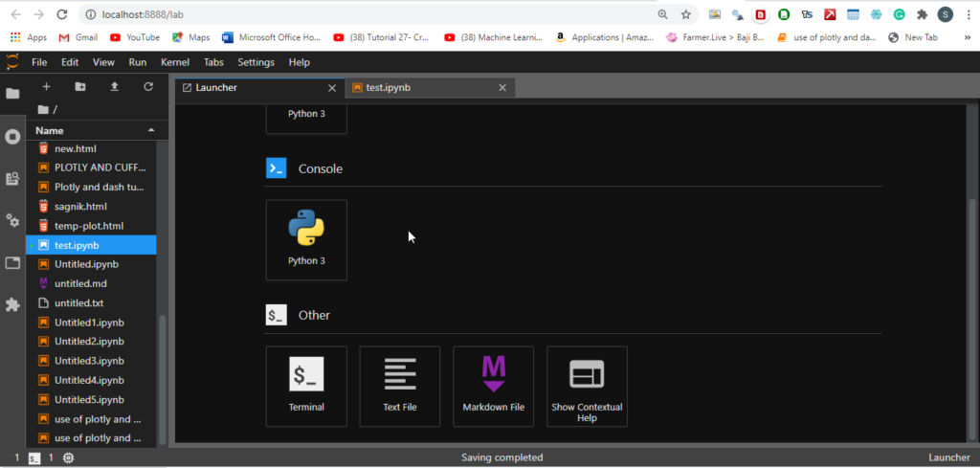980x468 pixels.
Task: Sort files by Name column header
Action: (x=96, y=130)
